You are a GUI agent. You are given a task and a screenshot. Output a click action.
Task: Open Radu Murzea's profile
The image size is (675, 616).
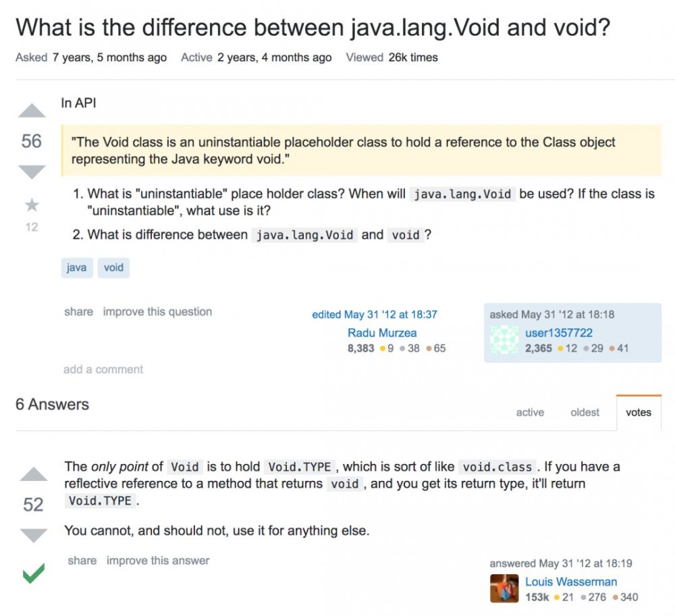click(382, 332)
